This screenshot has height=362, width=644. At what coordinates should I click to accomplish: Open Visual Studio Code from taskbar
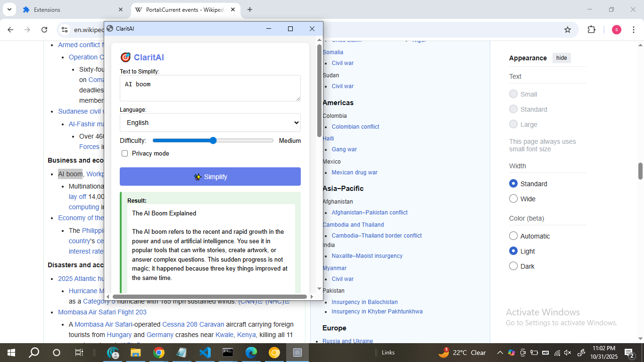(205, 353)
